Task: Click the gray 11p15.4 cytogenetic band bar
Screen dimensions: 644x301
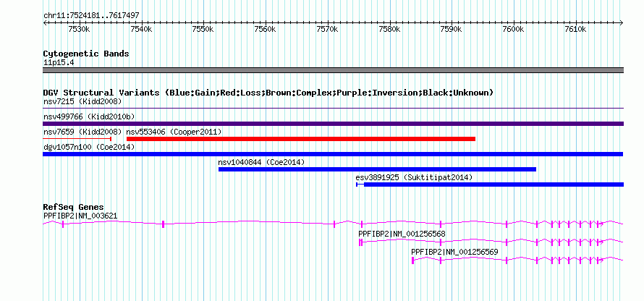Action: 333,70
